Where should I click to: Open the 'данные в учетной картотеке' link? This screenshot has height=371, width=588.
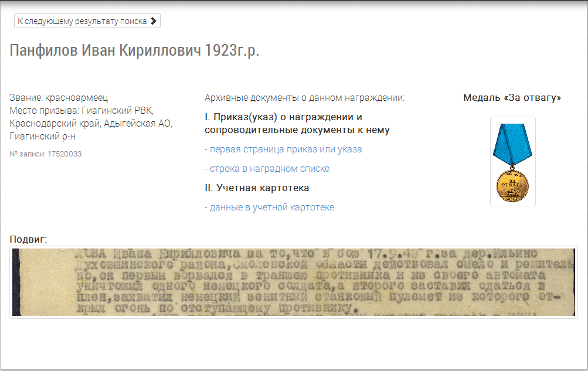pyautogui.click(x=269, y=207)
